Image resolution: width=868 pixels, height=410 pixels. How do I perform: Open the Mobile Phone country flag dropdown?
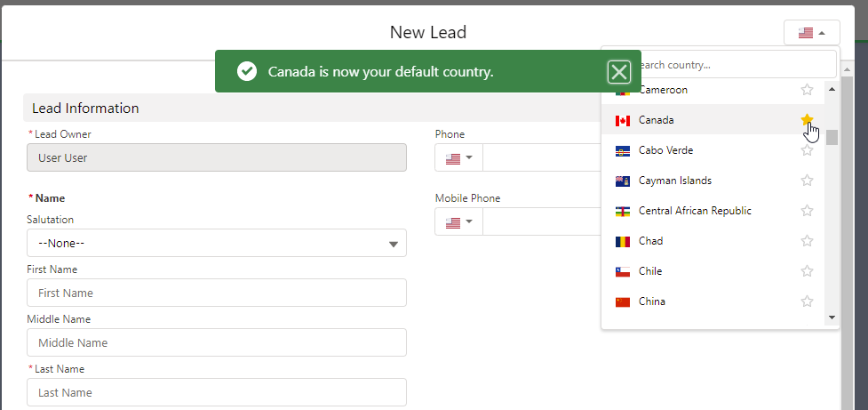[x=459, y=221]
